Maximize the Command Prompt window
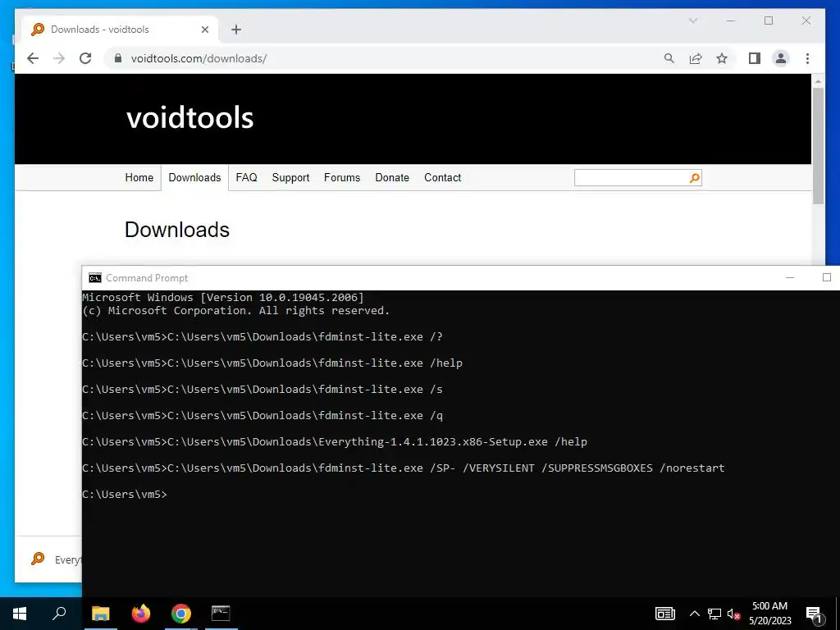 827,277
